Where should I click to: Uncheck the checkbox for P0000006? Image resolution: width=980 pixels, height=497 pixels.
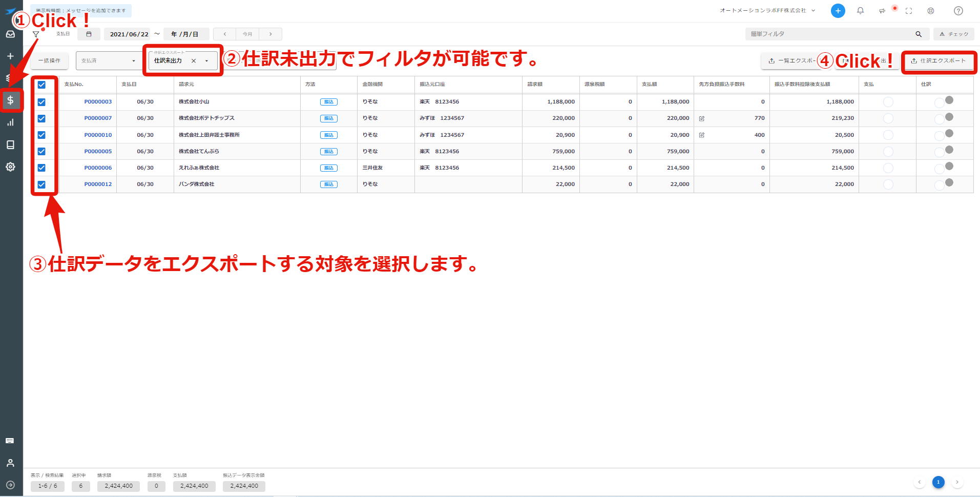[x=41, y=168]
